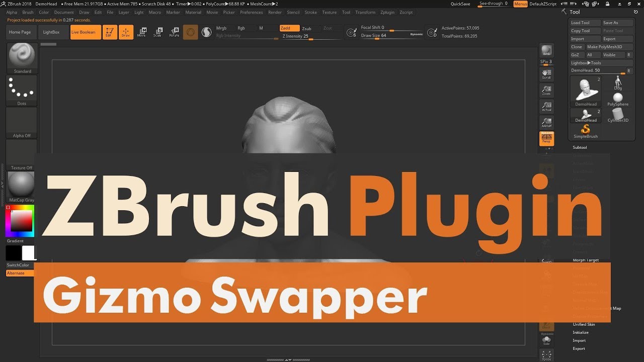Open the Standard brush thumbnail
The image size is (644, 362).
(22, 58)
